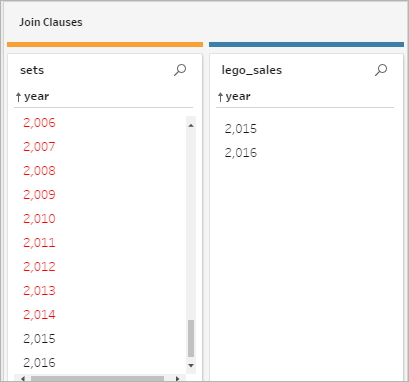Sort lego_sales values by year header
The width and height of the screenshot is (409, 382).
(x=234, y=97)
